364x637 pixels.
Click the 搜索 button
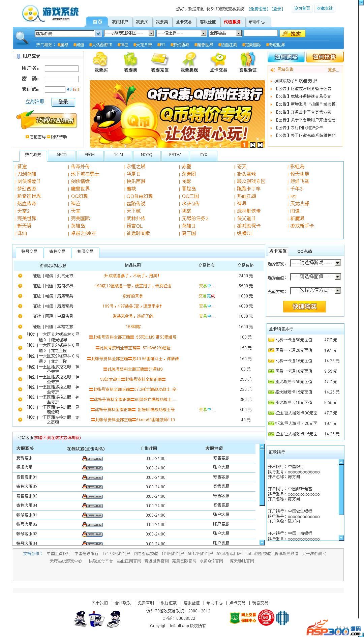292,33
